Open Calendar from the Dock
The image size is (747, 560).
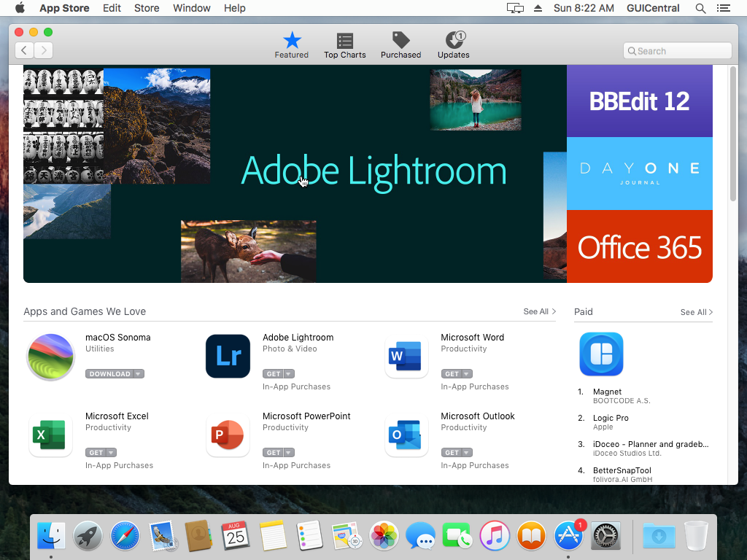click(236, 536)
